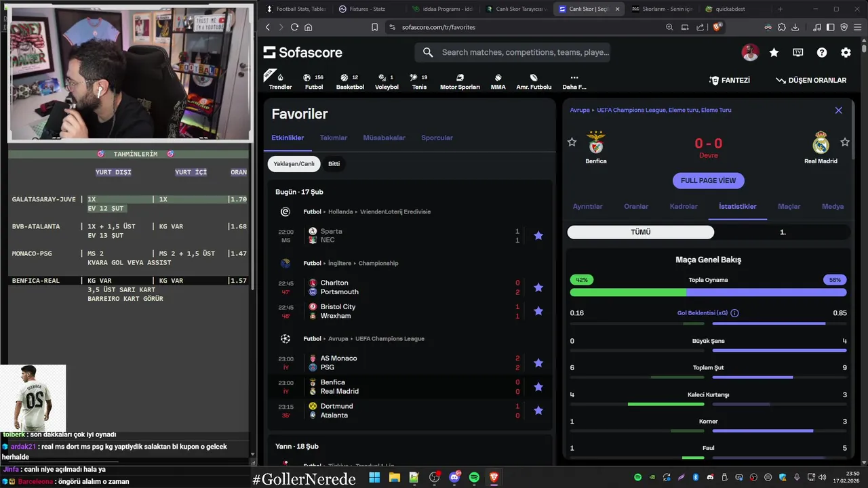Switch to the Takımlar tab
The width and height of the screenshot is (868, 488).
[334, 138]
